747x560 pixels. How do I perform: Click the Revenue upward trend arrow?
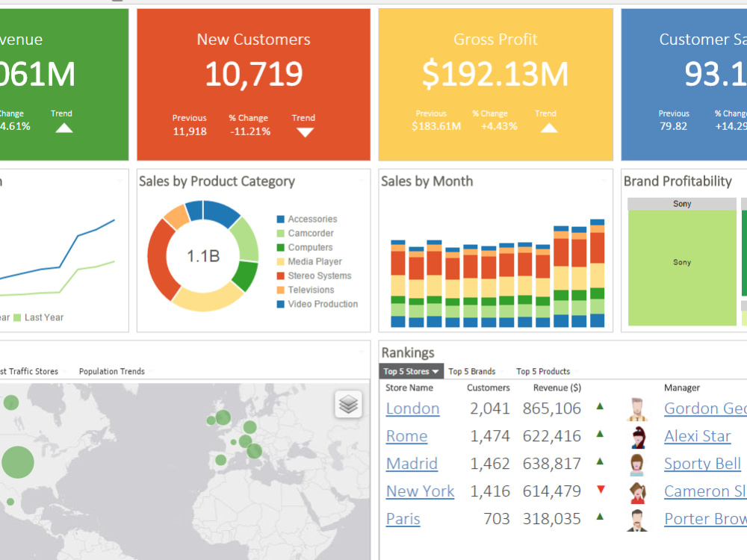point(63,128)
